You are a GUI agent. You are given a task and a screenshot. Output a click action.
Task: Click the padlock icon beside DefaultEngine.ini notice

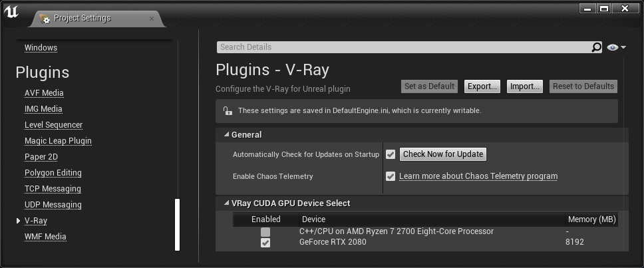point(227,111)
